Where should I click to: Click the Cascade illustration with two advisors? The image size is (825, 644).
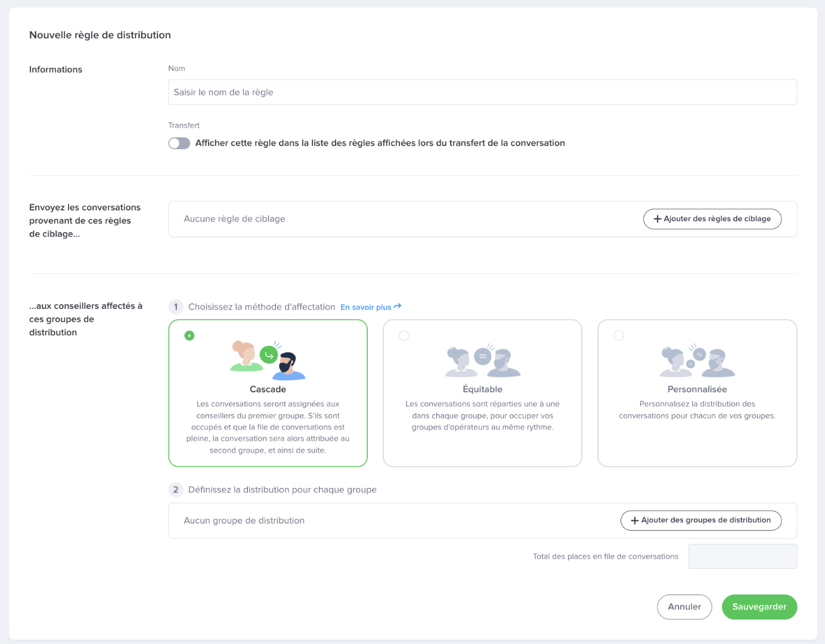(268, 360)
